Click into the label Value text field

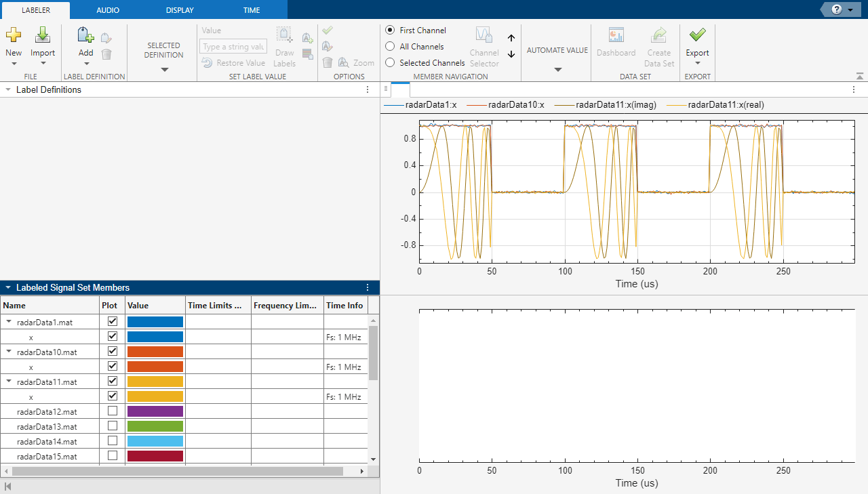coord(233,47)
